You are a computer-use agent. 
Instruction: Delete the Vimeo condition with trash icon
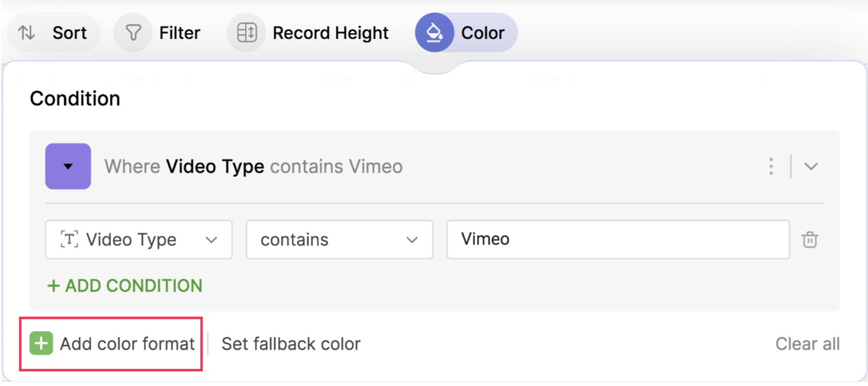click(x=810, y=240)
